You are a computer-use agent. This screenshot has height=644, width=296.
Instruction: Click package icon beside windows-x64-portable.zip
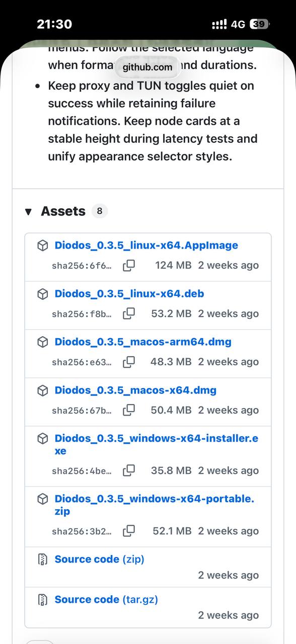coord(43,500)
